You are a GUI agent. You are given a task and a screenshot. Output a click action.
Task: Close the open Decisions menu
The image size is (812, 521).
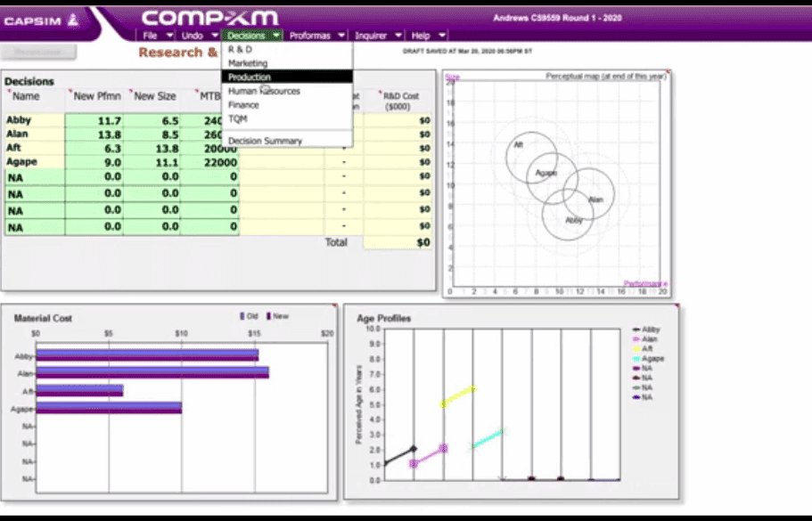pyautogui.click(x=246, y=36)
